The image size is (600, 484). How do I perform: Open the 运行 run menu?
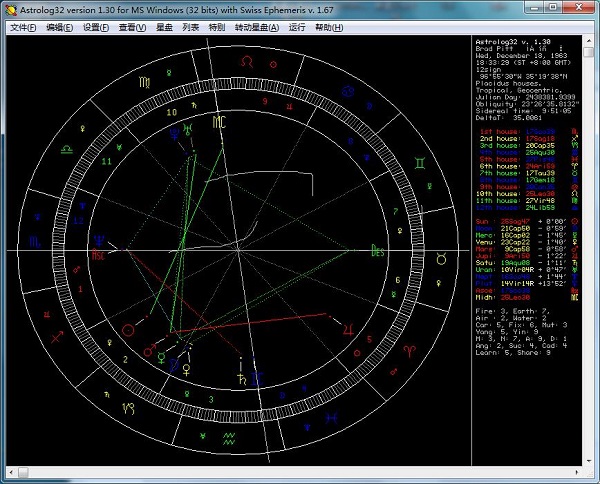coord(297,28)
